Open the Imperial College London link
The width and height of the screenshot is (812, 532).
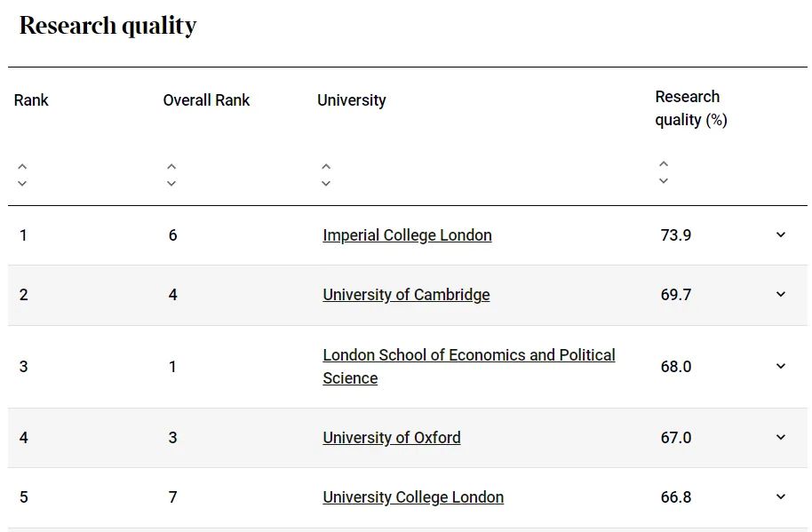407,235
